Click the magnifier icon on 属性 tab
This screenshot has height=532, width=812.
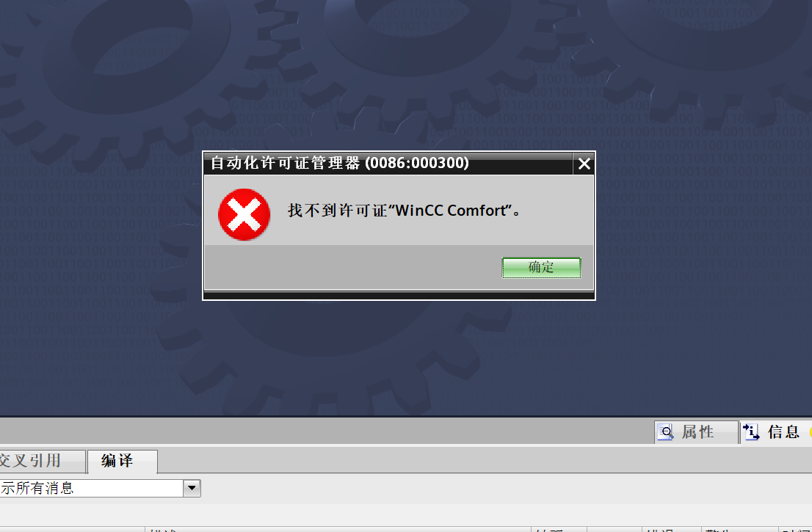[666, 432]
